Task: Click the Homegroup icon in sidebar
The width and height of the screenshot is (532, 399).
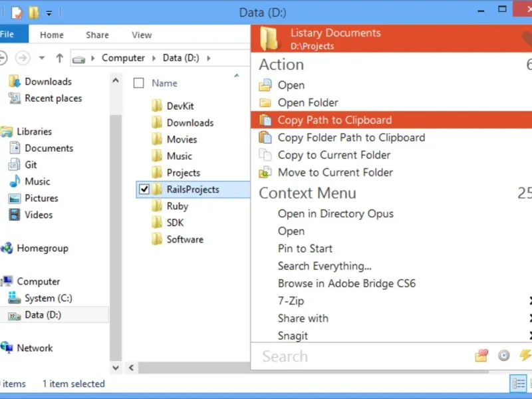Action: (7, 248)
